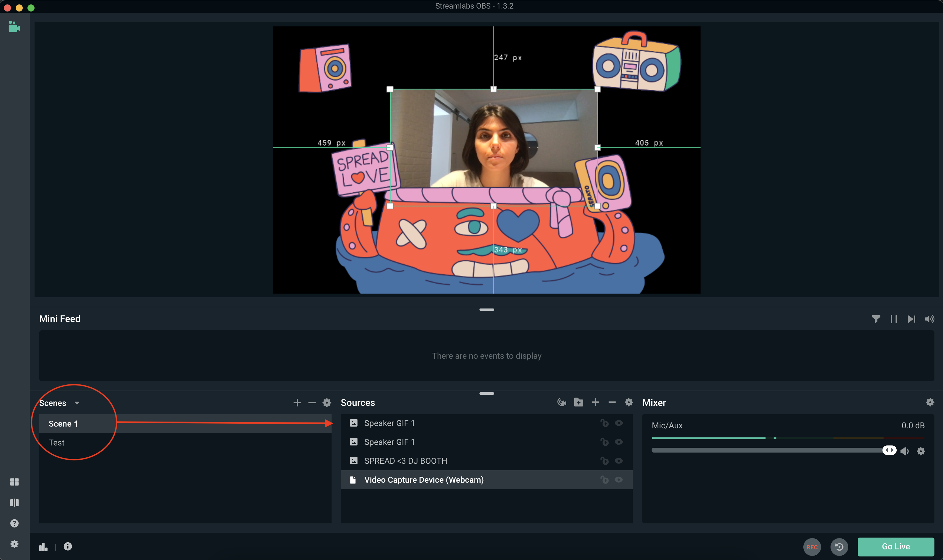Screen dimensions: 943x560
Task: Start the replay buffer icon
Action: [839, 547]
